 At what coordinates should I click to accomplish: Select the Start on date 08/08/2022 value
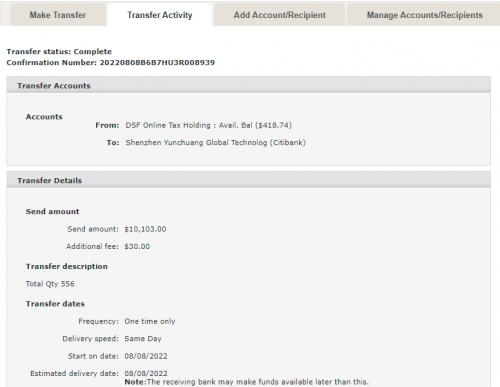(146, 356)
